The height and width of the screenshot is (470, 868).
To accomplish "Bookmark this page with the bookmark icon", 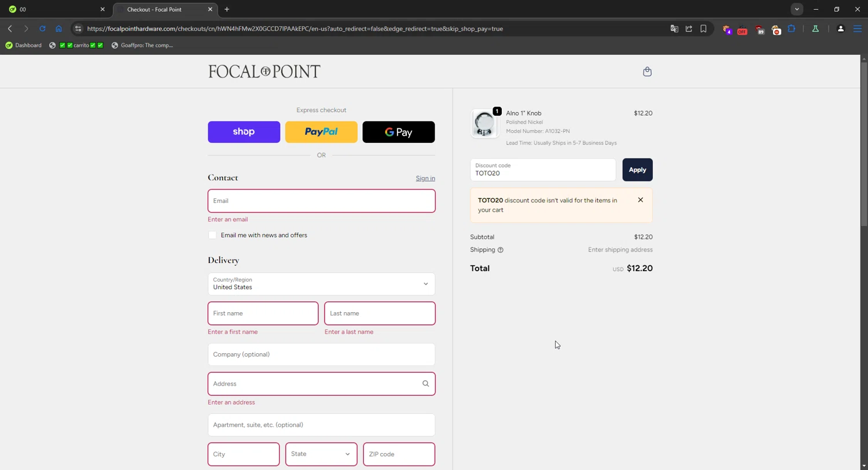I will coord(704,28).
